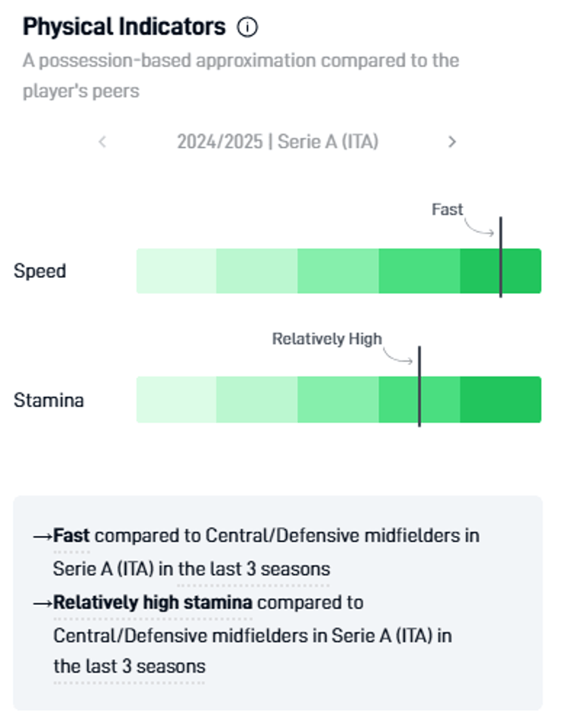Select the Stamina row label
The width and height of the screenshot is (569, 728).
click(49, 400)
